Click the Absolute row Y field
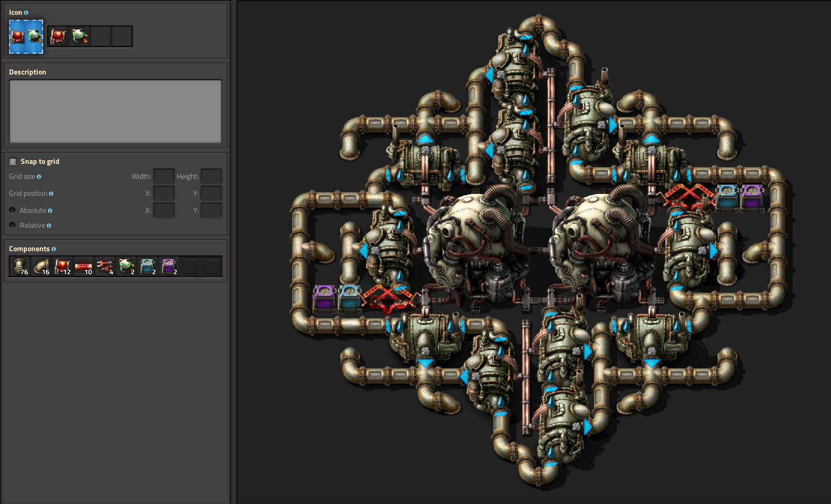The width and height of the screenshot is (831, 504). point(211,210)
